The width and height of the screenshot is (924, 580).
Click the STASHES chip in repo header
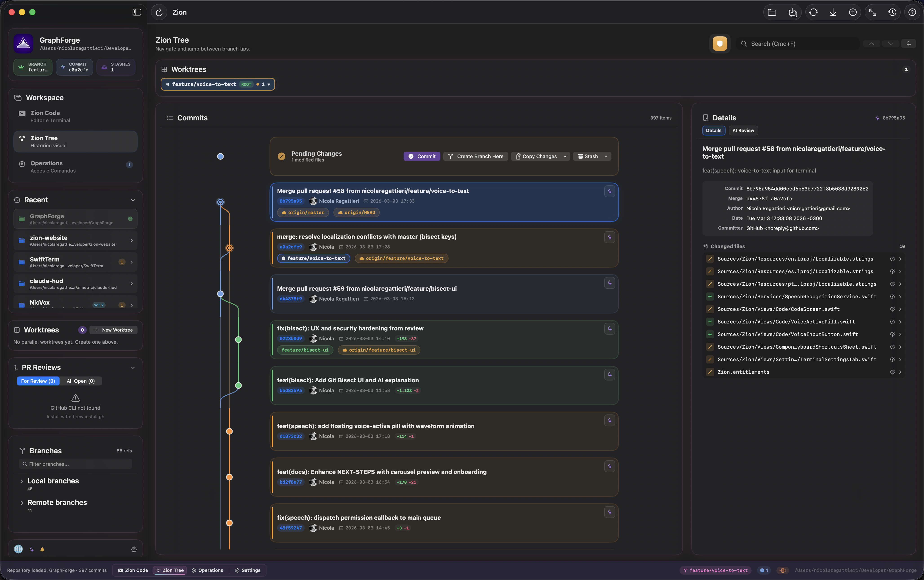[116, 67]
